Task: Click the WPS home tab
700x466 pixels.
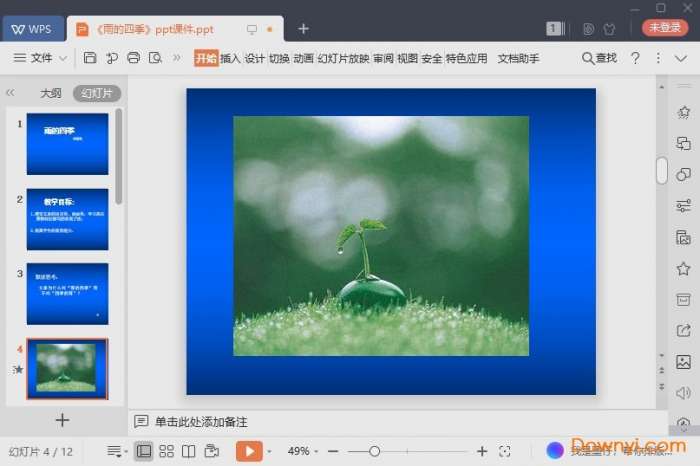Action: [x=33, y=29]
